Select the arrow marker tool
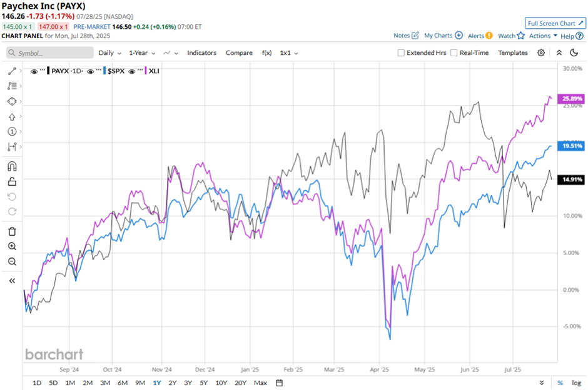This screenshot has width=588, height=392. pos(12,117)
